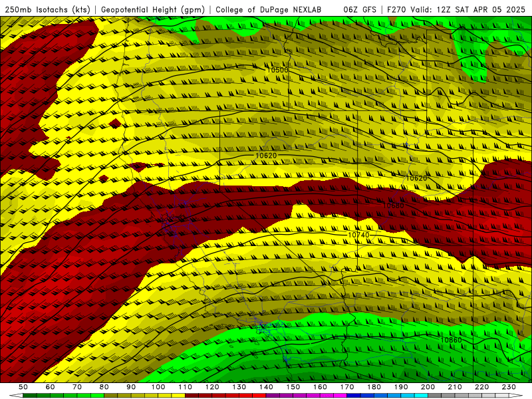
Task: Click the color bar scale value 140
Action: pos(266,387)
